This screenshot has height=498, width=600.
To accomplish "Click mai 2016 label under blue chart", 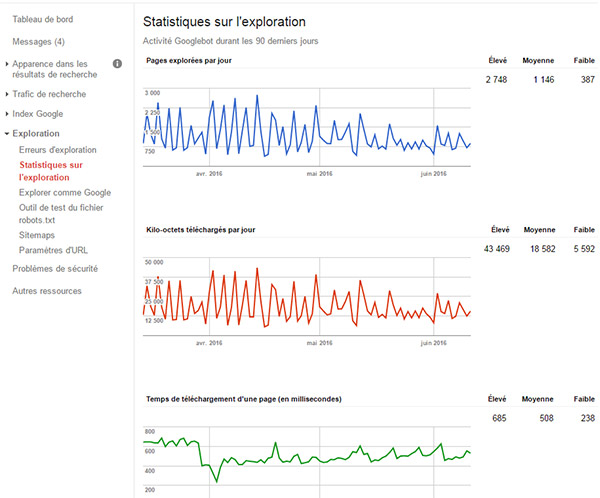I will point(320,174).
